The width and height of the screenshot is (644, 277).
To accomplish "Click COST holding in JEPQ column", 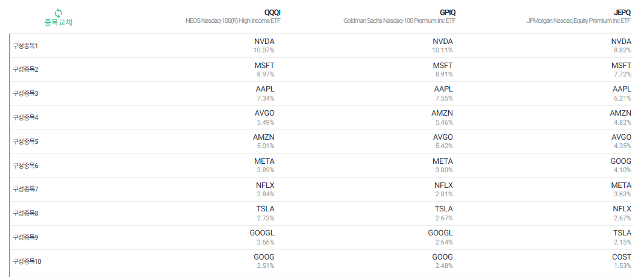I will [x=622, y=257].
